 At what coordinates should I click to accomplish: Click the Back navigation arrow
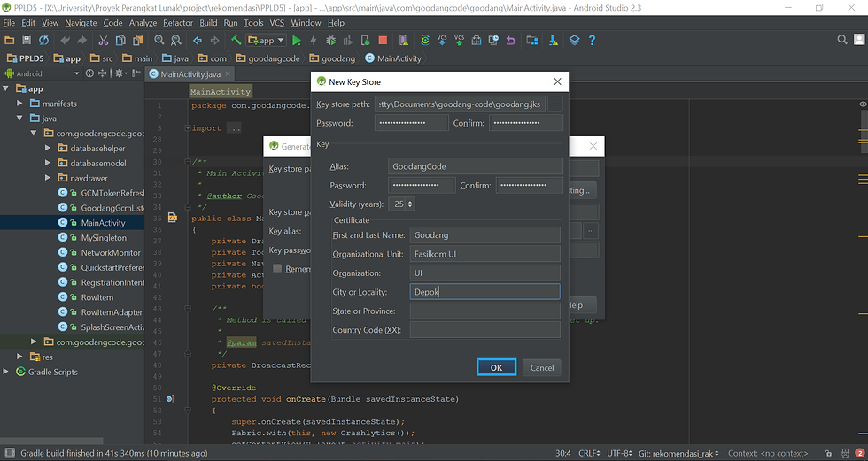198,41
